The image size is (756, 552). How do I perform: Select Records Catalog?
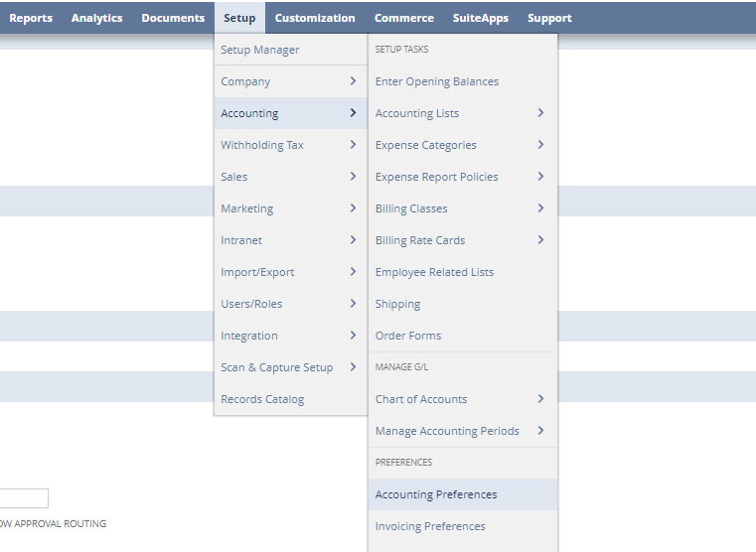tap(291, 399)
